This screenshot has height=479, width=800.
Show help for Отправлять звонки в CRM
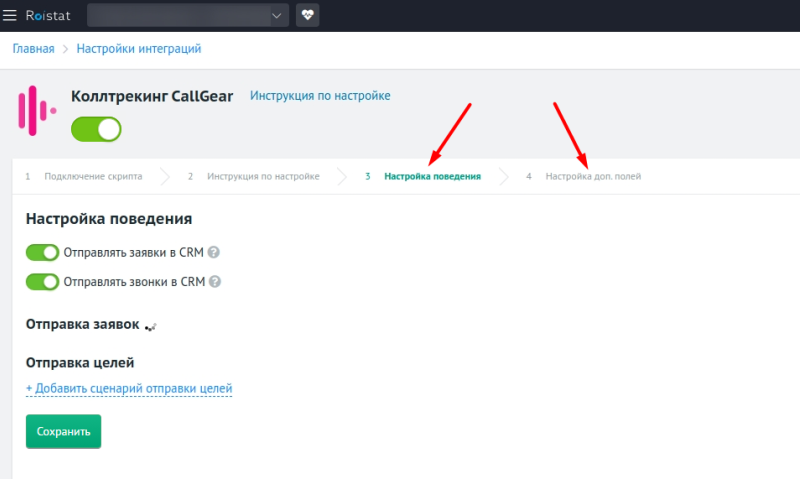click(215, 282)
